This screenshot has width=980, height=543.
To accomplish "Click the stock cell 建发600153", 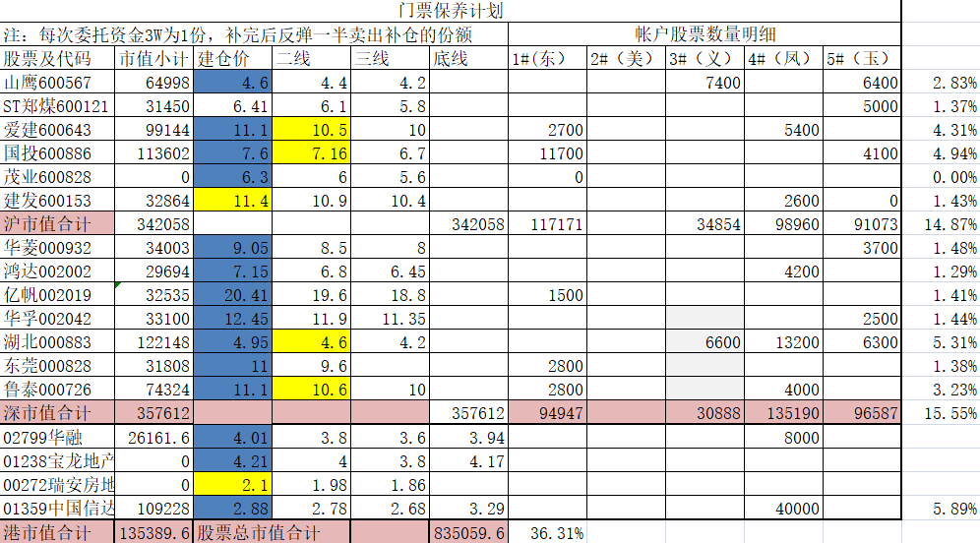I will click(x=57, y=201).
